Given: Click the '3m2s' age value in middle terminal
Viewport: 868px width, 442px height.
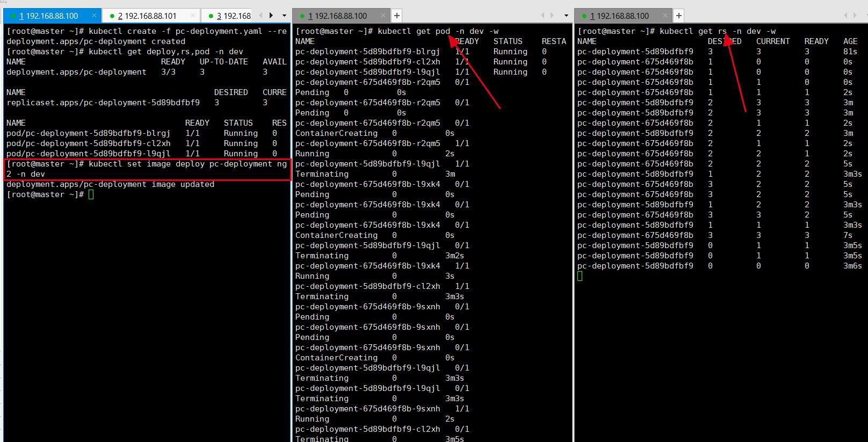Looking at the screenshot, I should pyautogui.click(x=454, y=256).
